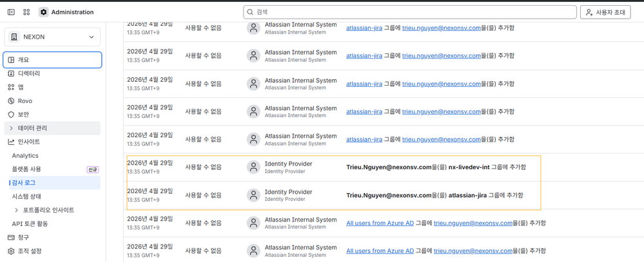
Task: Go to 시스템 상태
Action: click(26, 196)
